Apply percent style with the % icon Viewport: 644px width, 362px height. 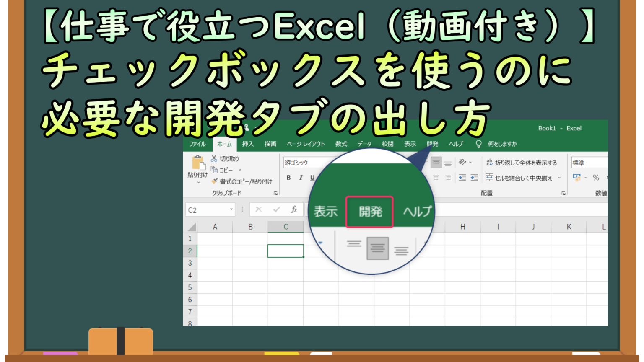click(x=596, y=178)
